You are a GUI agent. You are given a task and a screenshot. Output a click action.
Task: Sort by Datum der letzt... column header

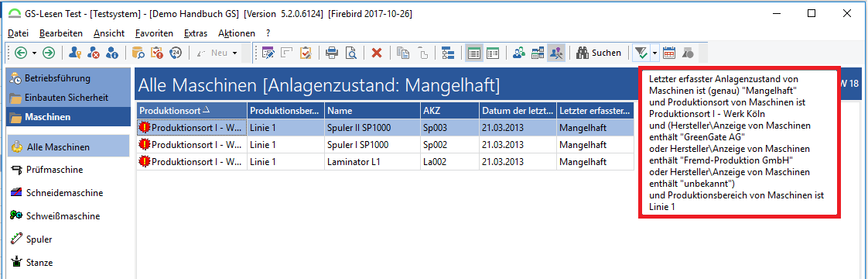518,110
